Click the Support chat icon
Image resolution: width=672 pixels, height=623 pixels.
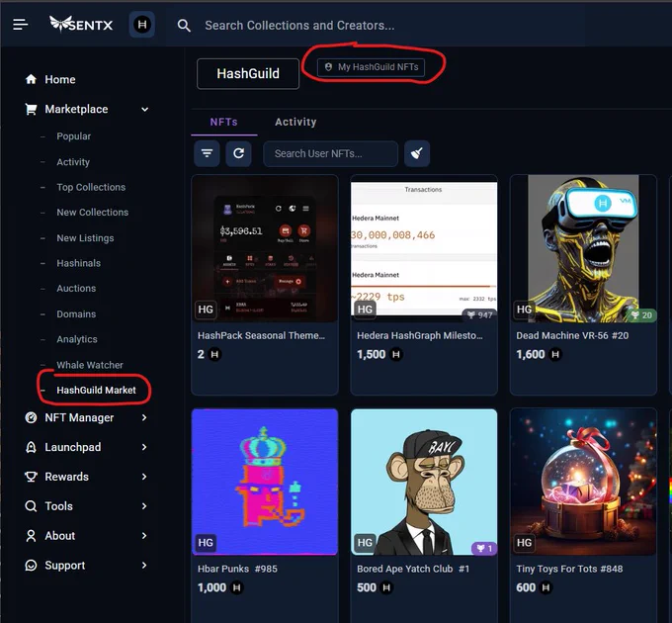(x=31, y=566)
